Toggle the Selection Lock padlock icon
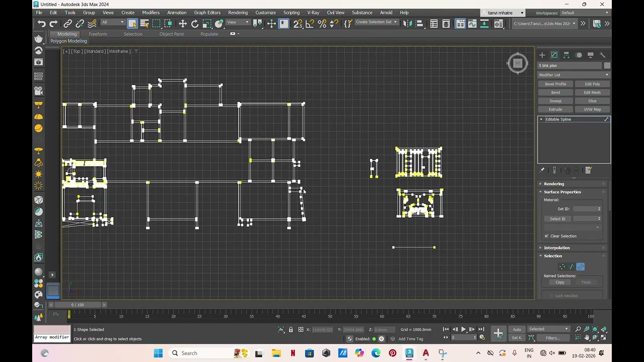Viewport: 644px width, 362px height. coord(291,330)
